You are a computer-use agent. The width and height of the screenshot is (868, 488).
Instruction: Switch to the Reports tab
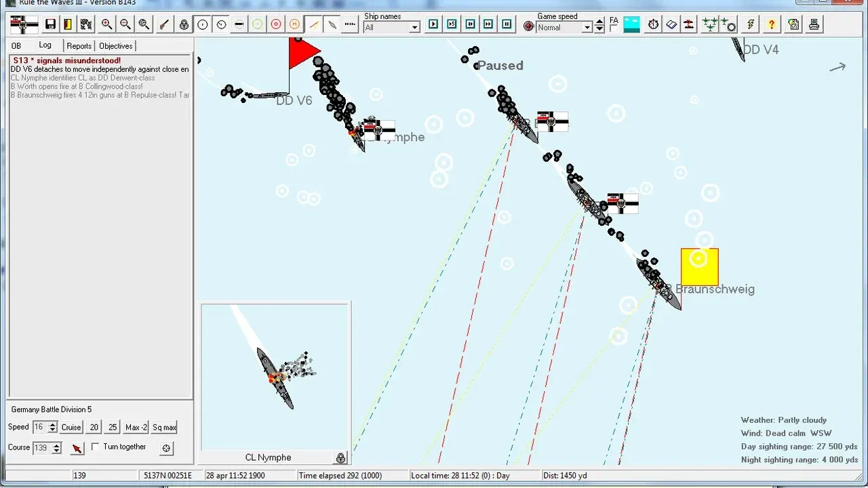(x=79, y=45)
